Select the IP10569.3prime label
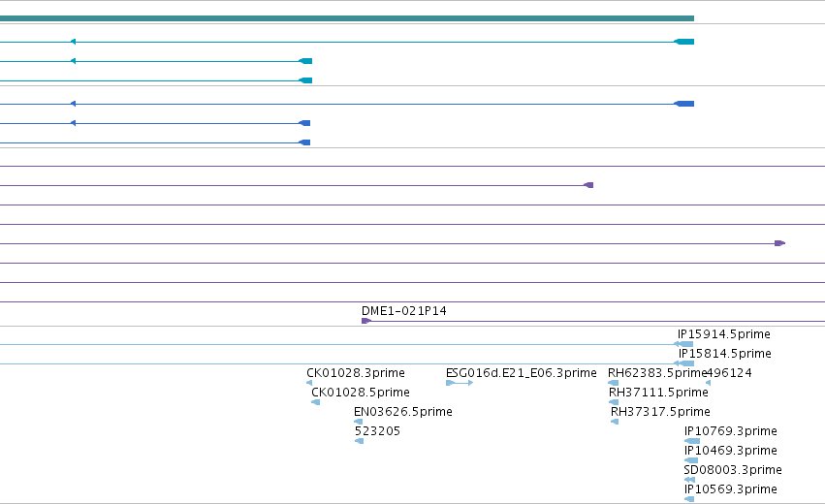Viewport: 825px width, 504px height. coord(731,489)
